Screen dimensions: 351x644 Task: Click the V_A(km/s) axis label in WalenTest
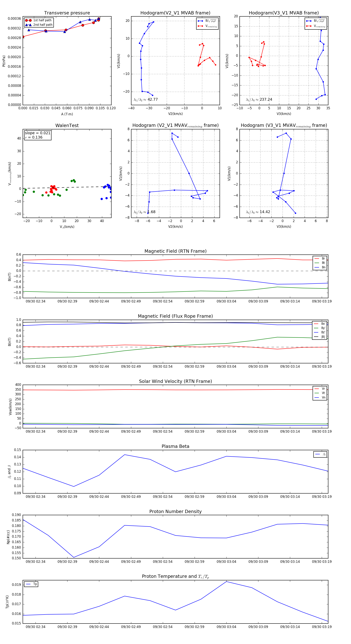(67, 227)
